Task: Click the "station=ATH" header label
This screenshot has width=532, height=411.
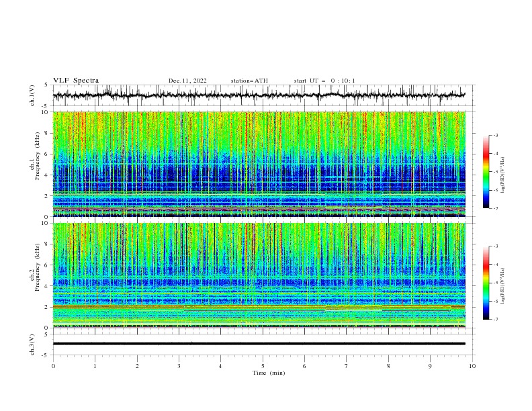Action: pyautogui.click(x=249, y=81)
